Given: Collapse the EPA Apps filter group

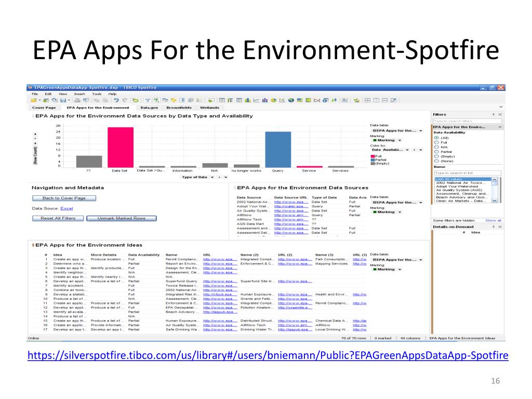Looking at the screenshot, I should click(x=500, y=127).
